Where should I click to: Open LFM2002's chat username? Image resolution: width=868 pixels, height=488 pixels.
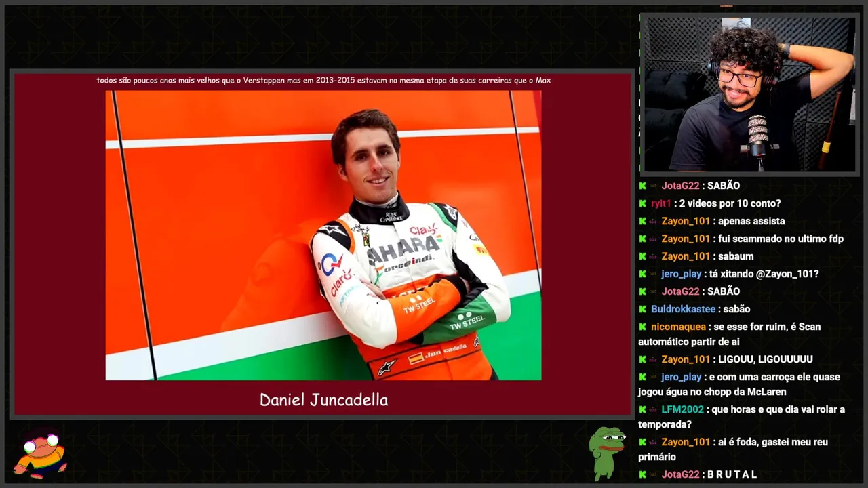pyautogui.click(x=682, y=409)
